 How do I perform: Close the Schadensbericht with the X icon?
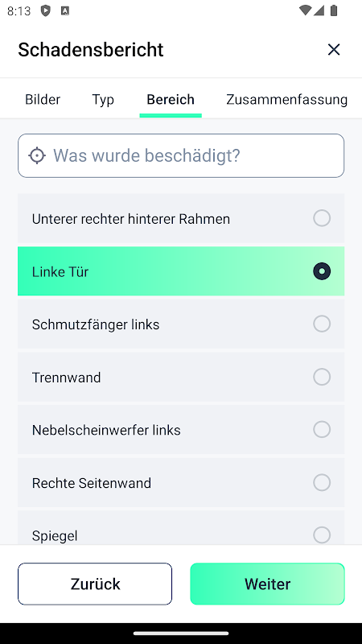pos(334,50)
